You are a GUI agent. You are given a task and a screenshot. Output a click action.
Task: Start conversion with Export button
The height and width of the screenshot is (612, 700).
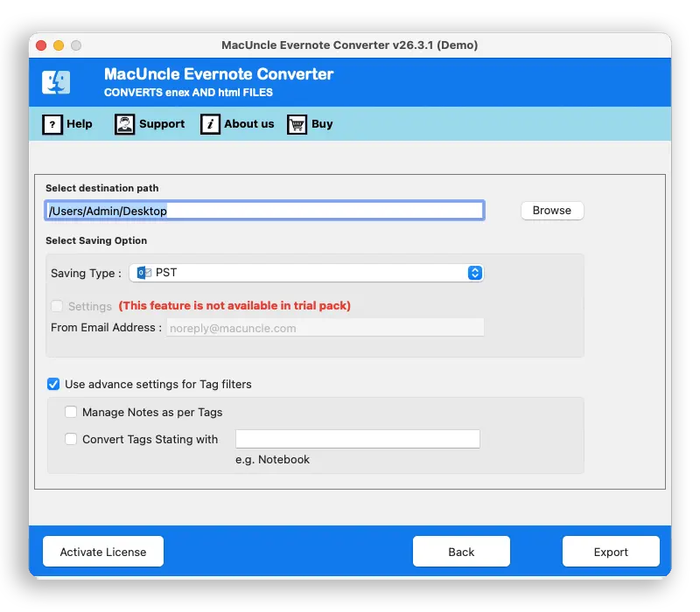click(611, 552)
